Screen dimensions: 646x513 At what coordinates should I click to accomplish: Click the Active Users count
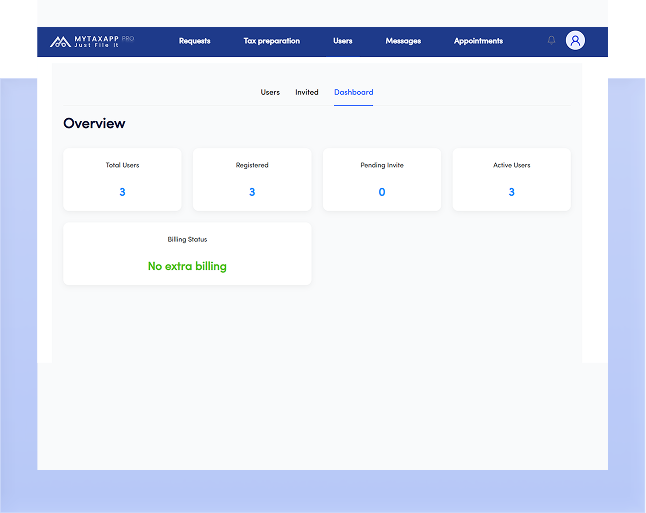tap(511, 192)
